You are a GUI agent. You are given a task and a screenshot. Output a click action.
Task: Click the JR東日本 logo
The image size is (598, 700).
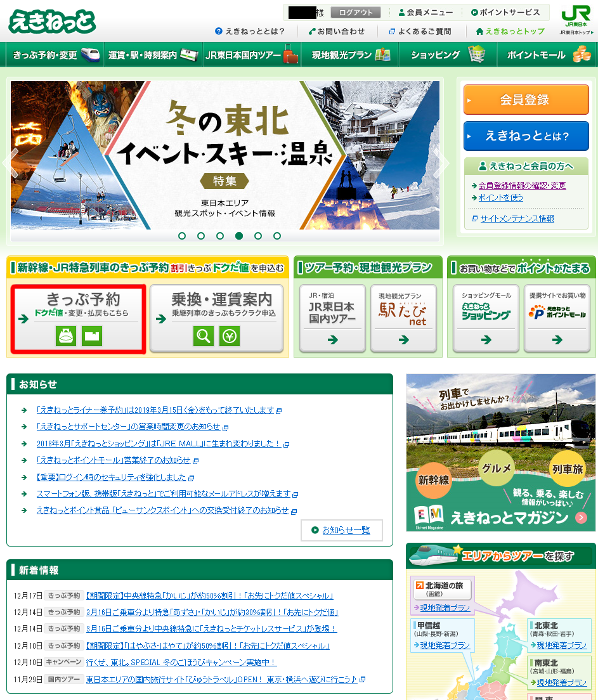tap(576, 16)
